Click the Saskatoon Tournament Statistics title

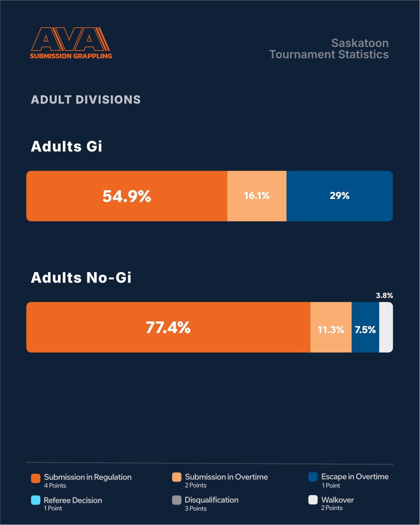click(x=329, y=49)
